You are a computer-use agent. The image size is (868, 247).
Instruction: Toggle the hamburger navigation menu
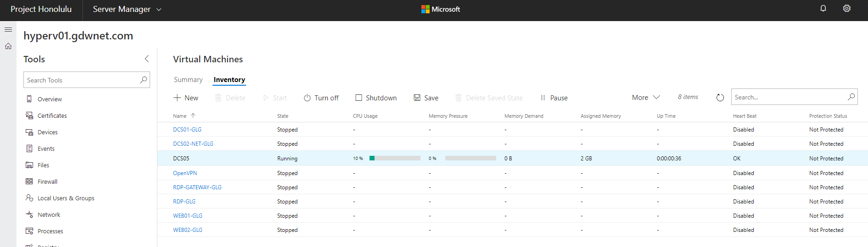(8, 29)
